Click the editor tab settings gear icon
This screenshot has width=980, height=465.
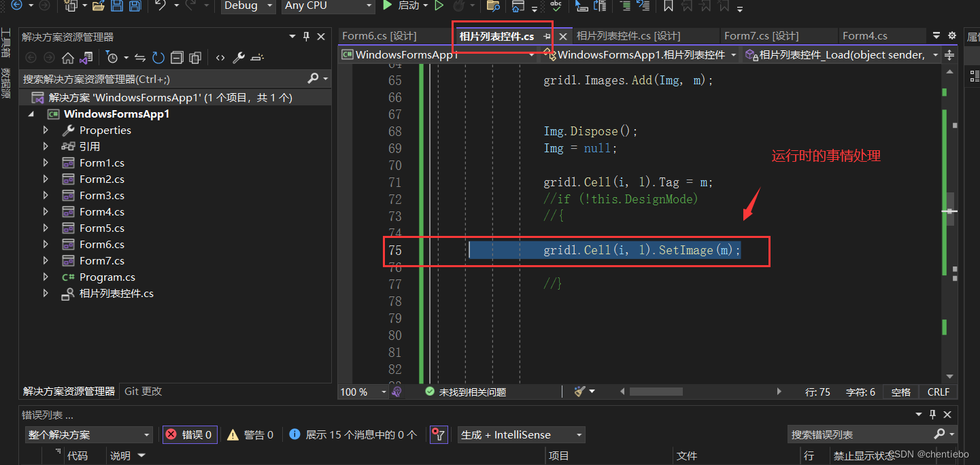tap(951, 36)
